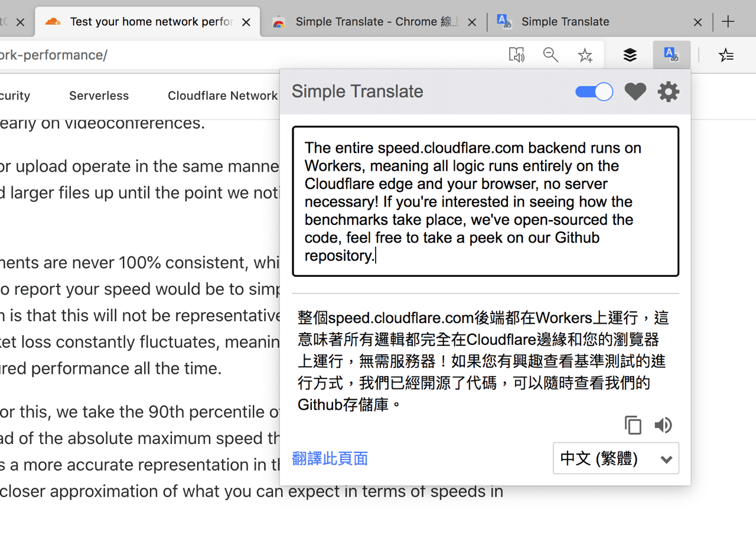This screenshot has width=756, height=548.
Task: Open the Serverless navigation link
Action: 99,95
